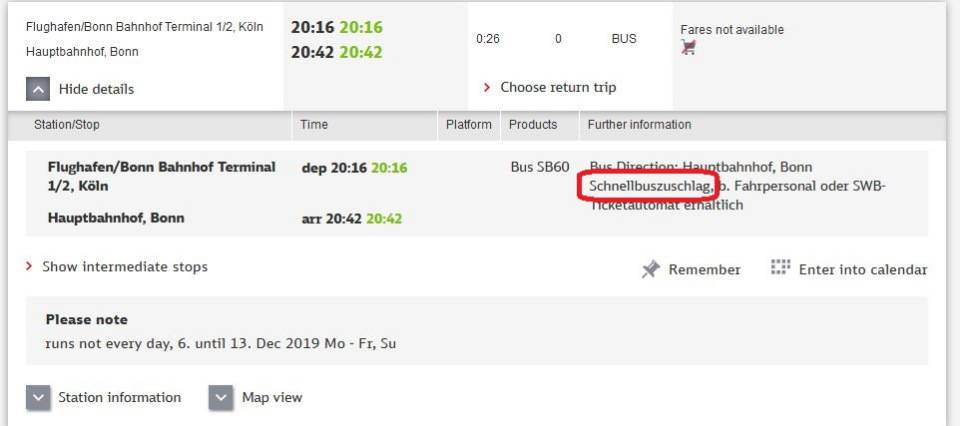Click Hauptbahnhof, Bonn arrival station name
Image resolution: width=960 pixels, height=426 pixels.
pos(116,218)
